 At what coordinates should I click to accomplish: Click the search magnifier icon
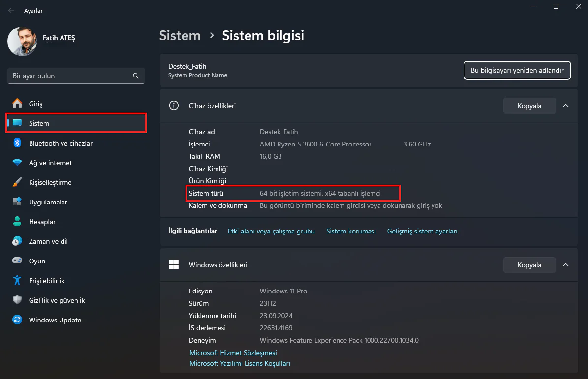(x=135, y=76)
